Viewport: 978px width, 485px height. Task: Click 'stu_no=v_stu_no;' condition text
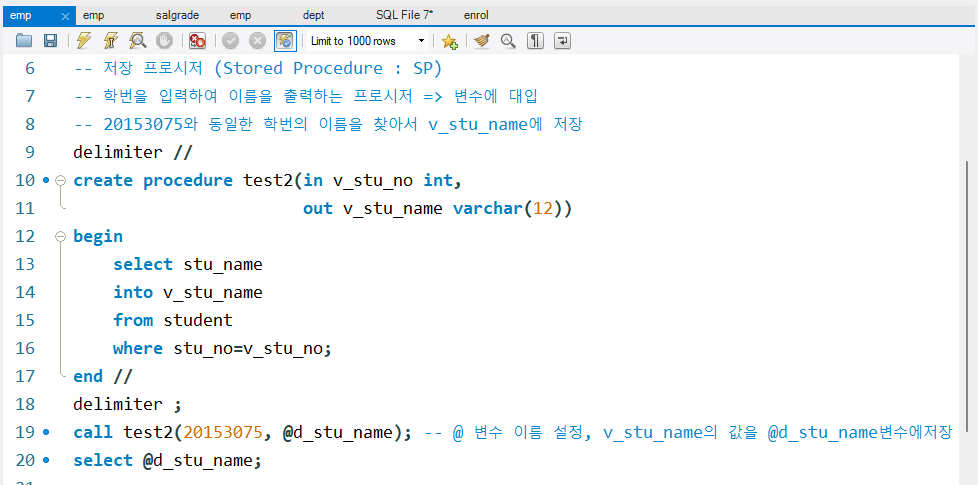[253, 348]
